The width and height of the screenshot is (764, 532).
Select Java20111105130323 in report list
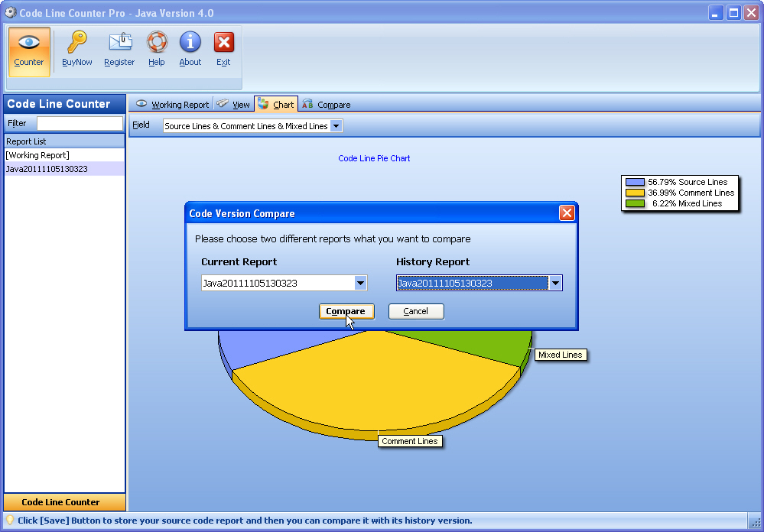click(x=64, y=169)
